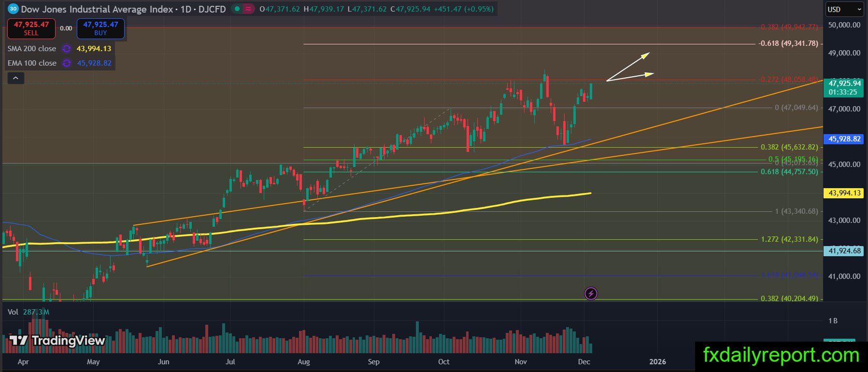Select the EMA 100 close indicator label
The width and height of the screenshot is (868, 372).
coord(32,63)
